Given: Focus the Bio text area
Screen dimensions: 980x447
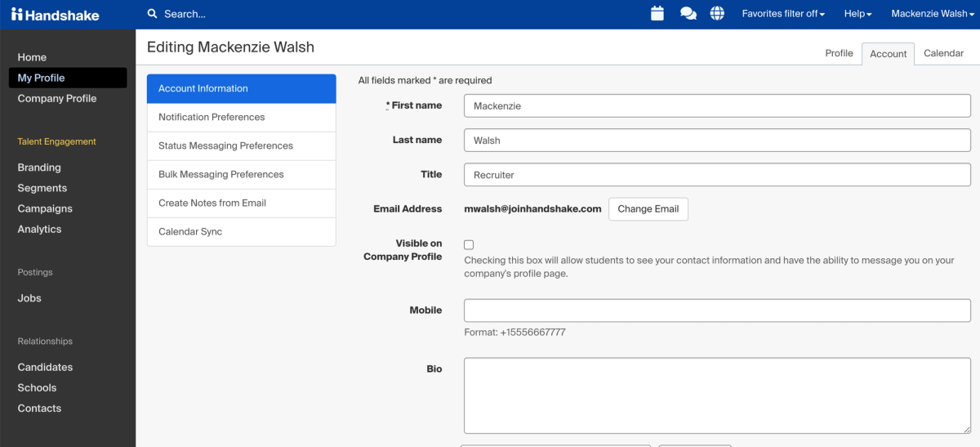Looking at the screenshot, I should coord(717,396).
